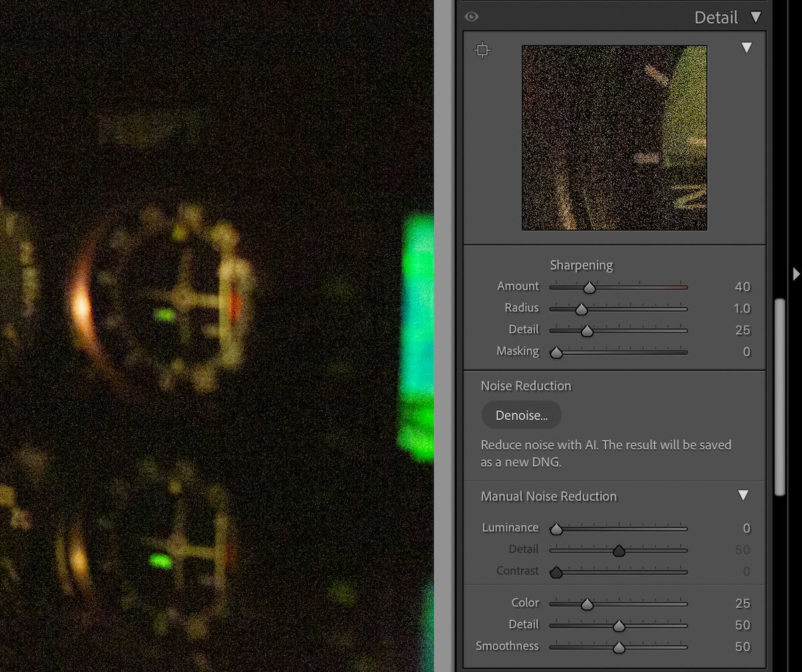The width and height of the screenshot is (802, 672).
Task: Collapse the sharpening preview thumbnail area
Action: (x=747, y=48)
